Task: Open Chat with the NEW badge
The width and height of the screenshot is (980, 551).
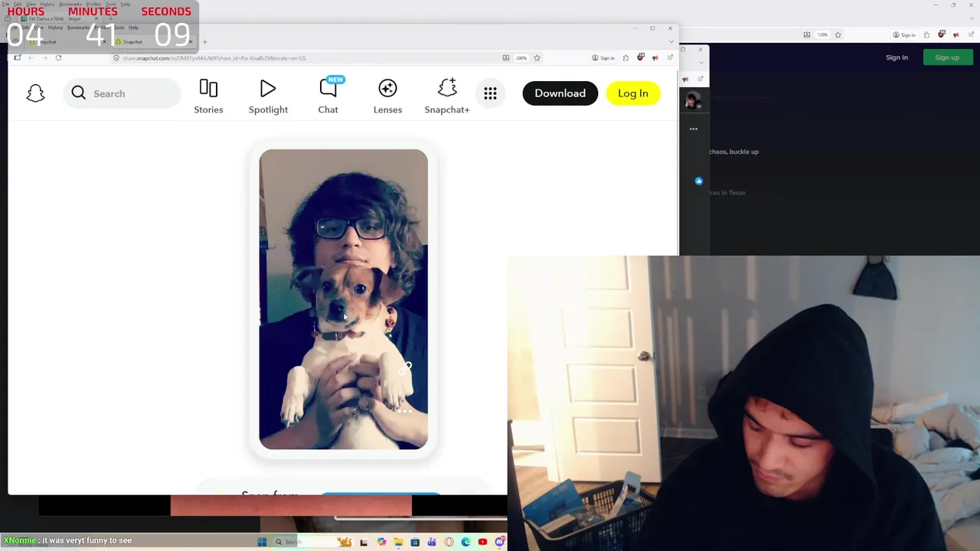Action: coord(328,96)
